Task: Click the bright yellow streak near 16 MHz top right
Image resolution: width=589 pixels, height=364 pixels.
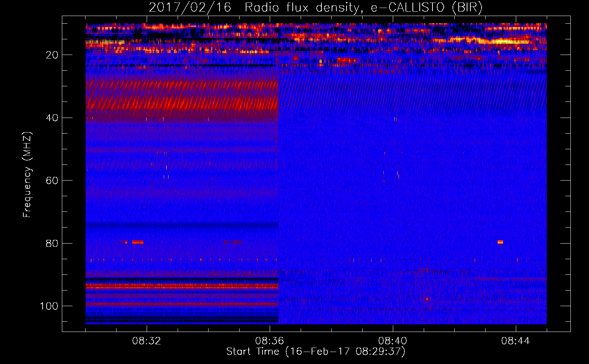Action: pos(504,42)
